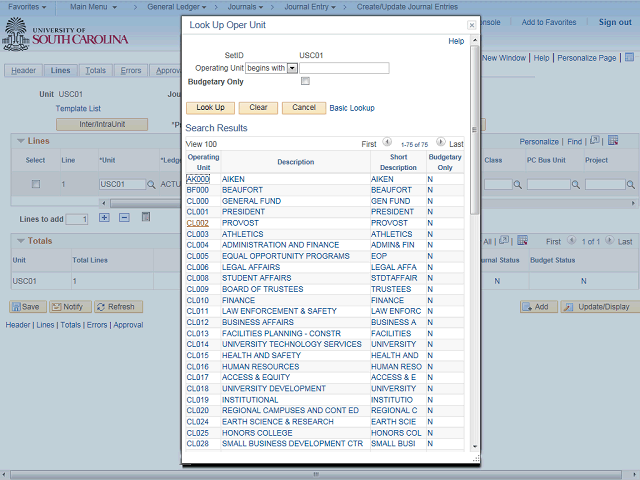Click the Unit lookup magnifier icon beside USC01

(x=151, y=184)
